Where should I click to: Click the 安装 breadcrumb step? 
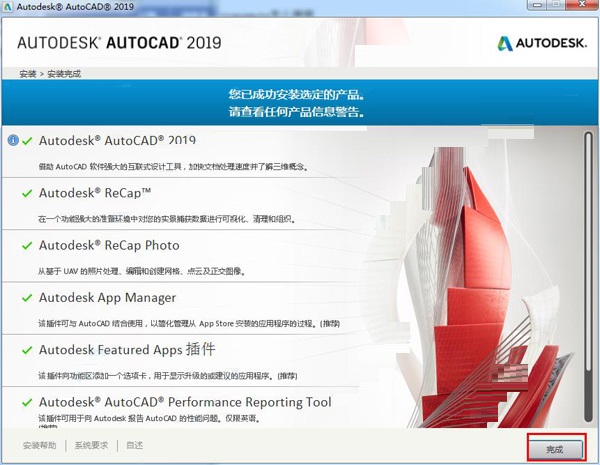point(27,74)
